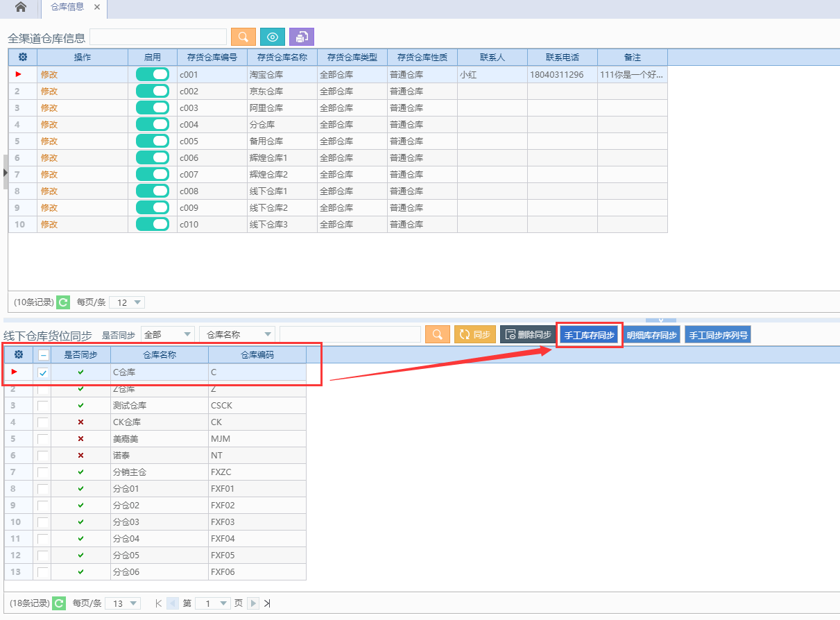Select the 18040311296 phone cell
This screenshot has height=620, width=840.
[x=563, y=74]
